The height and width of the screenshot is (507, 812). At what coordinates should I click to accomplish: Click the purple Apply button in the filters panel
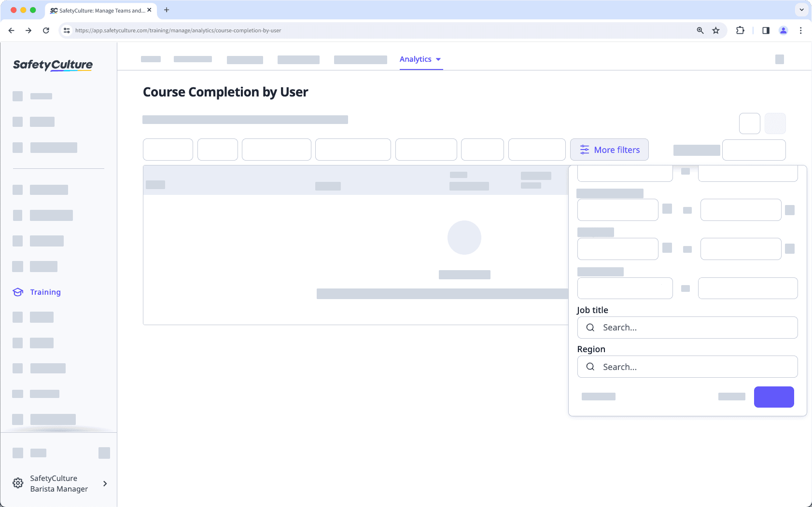point(773,397)
